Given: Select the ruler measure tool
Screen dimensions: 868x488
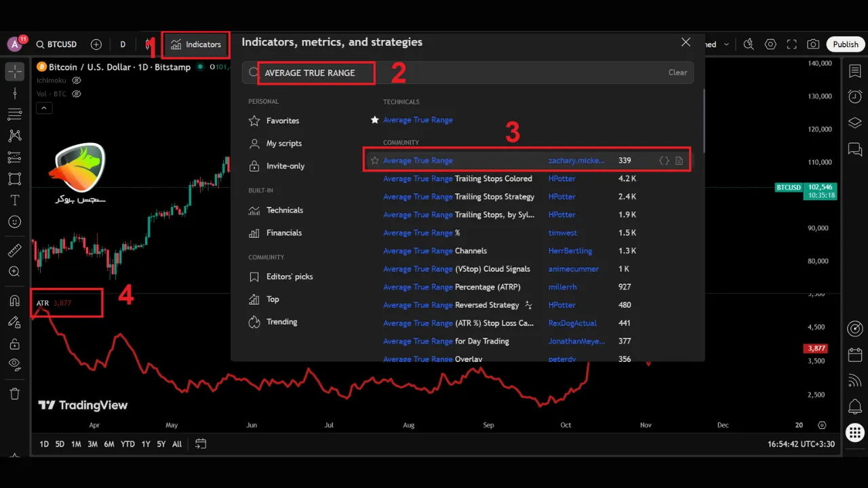Looking at the screenshot, I should pyautogui.click(x=14, y=251).
